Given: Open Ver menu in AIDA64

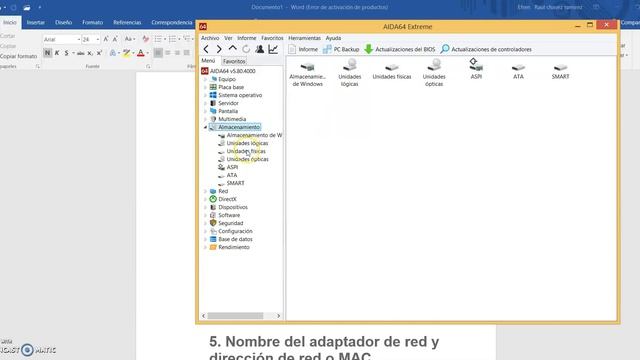Looking at the screenshot, I should point(228,38).
